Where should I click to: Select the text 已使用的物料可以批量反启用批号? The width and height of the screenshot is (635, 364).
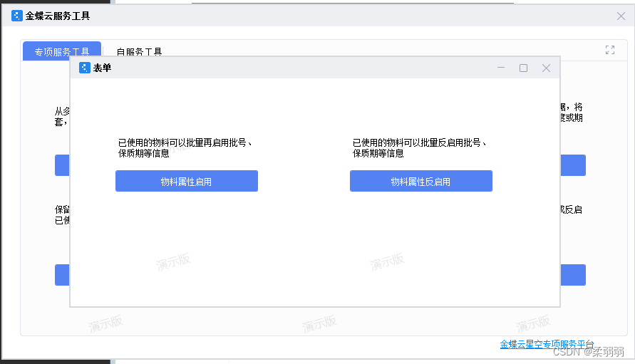(417, 142)
